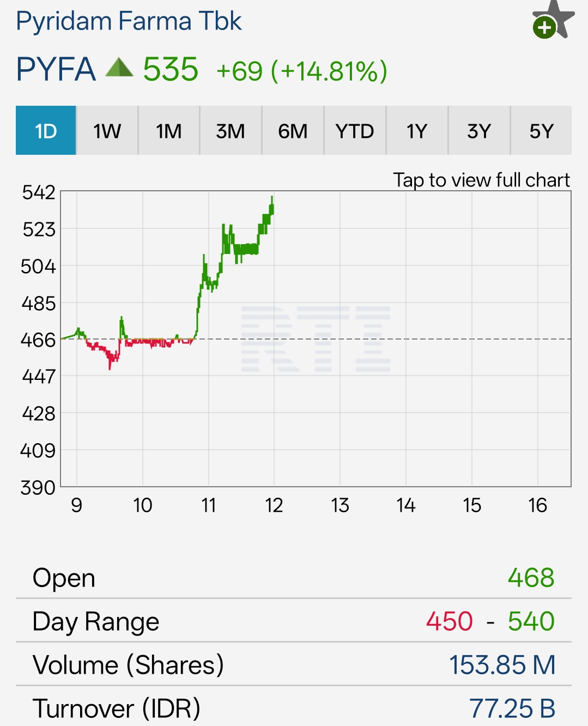Click the day low value 450

tap(450, 621)
